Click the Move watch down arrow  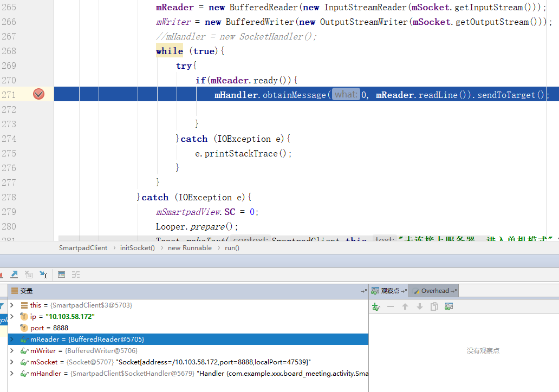[420, 306]
